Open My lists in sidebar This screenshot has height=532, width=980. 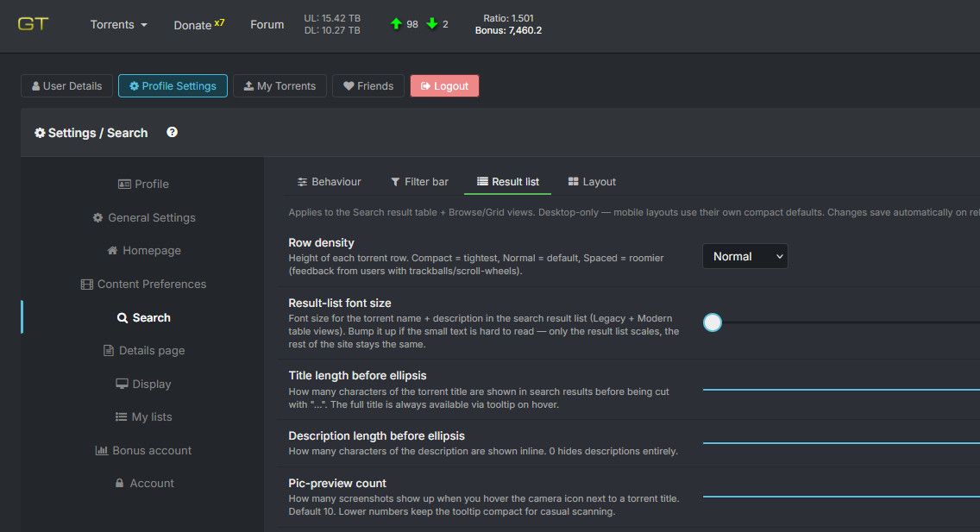(x=143, y=417)
